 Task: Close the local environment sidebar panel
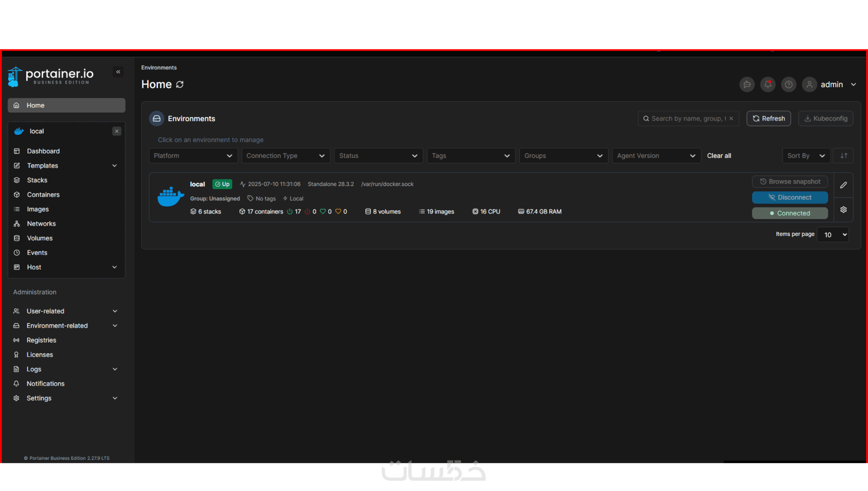pos(116,131)
